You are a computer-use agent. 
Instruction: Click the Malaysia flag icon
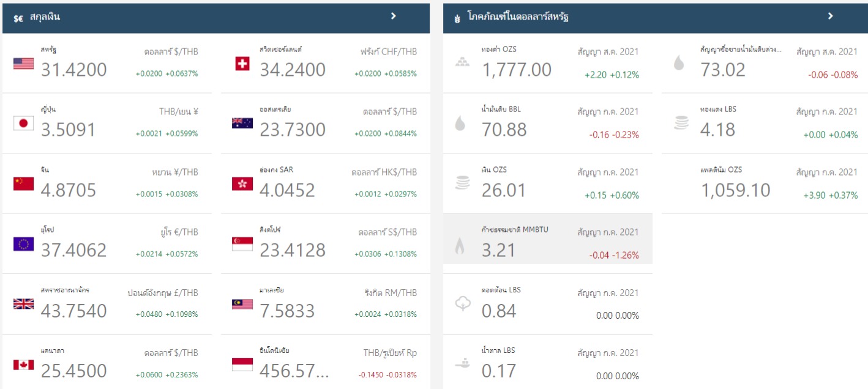[x=242, y=304]
